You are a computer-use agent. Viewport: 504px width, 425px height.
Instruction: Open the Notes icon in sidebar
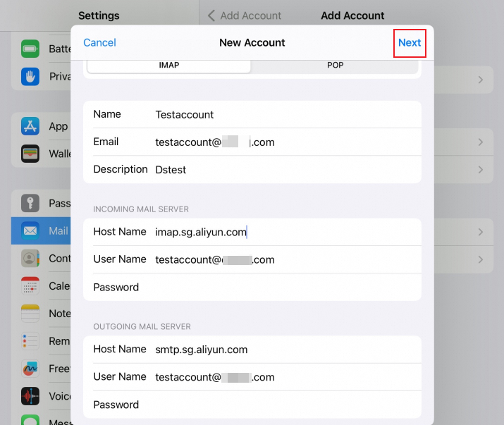[x=30, y=314]
